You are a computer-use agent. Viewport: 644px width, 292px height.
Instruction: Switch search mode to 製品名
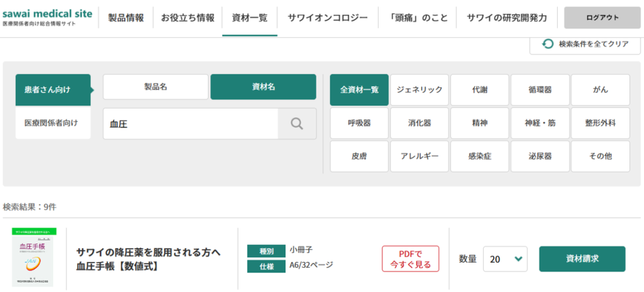[x=156, y=87]
